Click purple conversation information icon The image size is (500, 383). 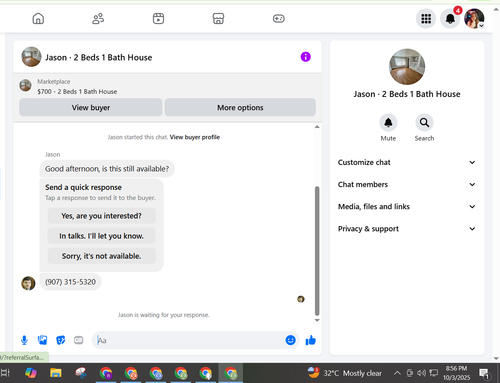(x=306, y=57)
